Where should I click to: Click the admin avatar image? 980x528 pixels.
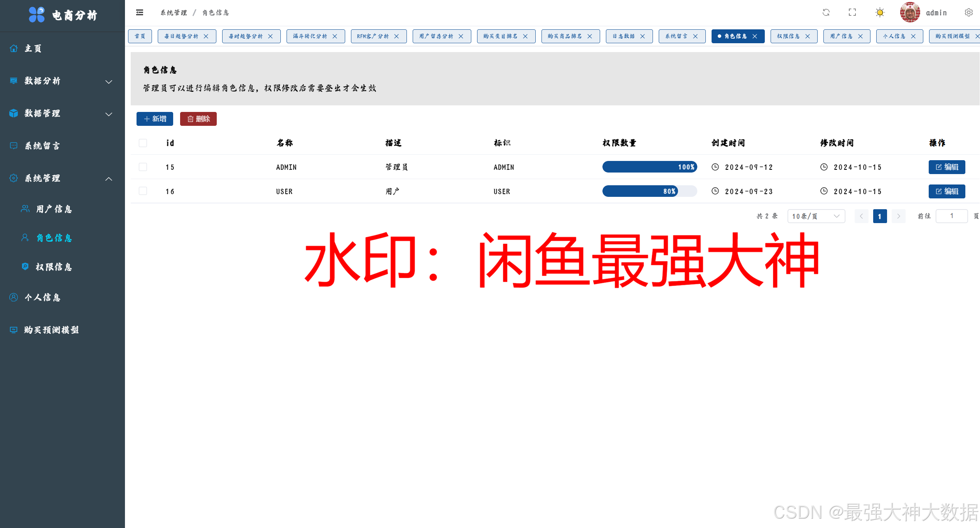click(909, 12)
